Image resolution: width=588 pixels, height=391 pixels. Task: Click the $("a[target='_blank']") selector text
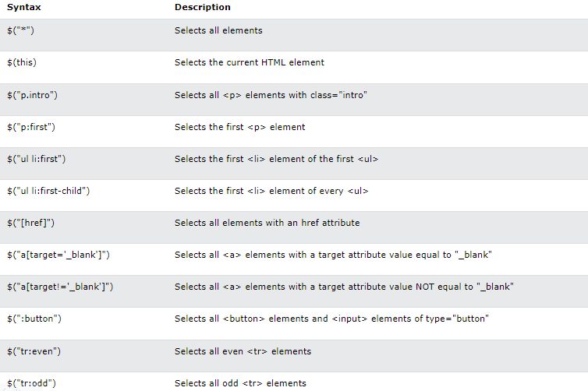58,255
